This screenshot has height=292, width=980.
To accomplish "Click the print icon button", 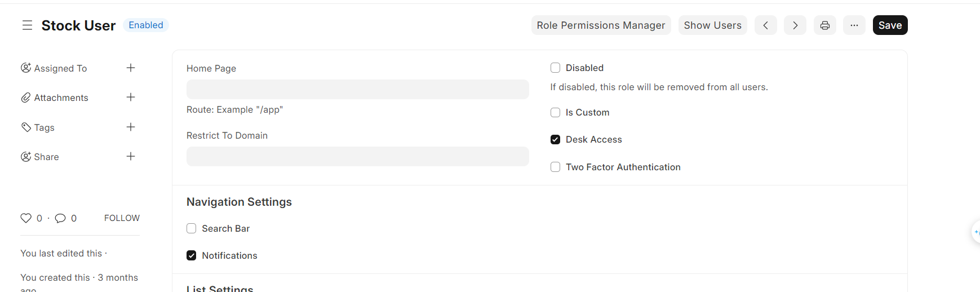I will coord(824,25).
